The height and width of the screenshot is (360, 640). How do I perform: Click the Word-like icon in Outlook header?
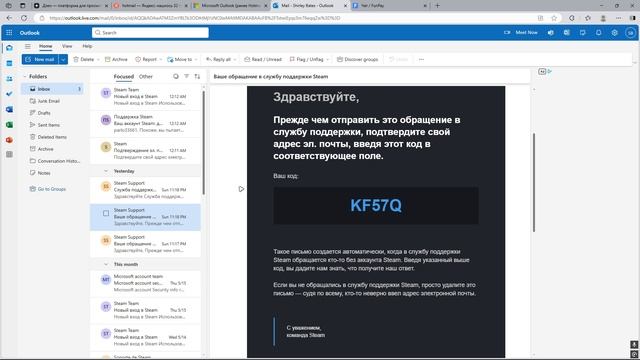567,33
